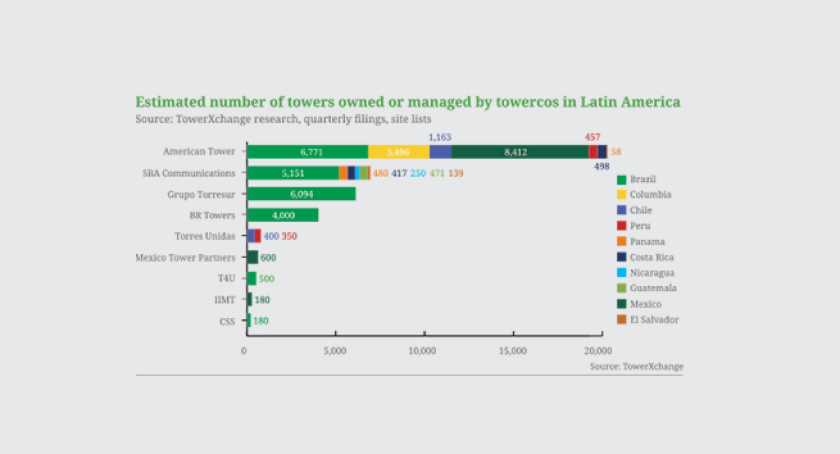Select the Mexico legend label
Screen dimensions: 840x454
(646, 304)
